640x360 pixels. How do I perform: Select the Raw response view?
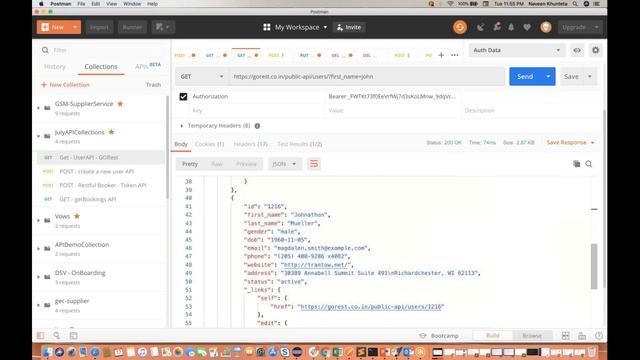tap(217, 164)
